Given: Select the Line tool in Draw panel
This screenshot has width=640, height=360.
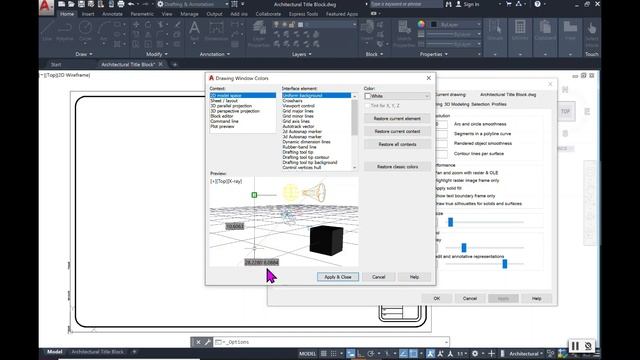Looking at the screenshot, I should coord(47,32).
